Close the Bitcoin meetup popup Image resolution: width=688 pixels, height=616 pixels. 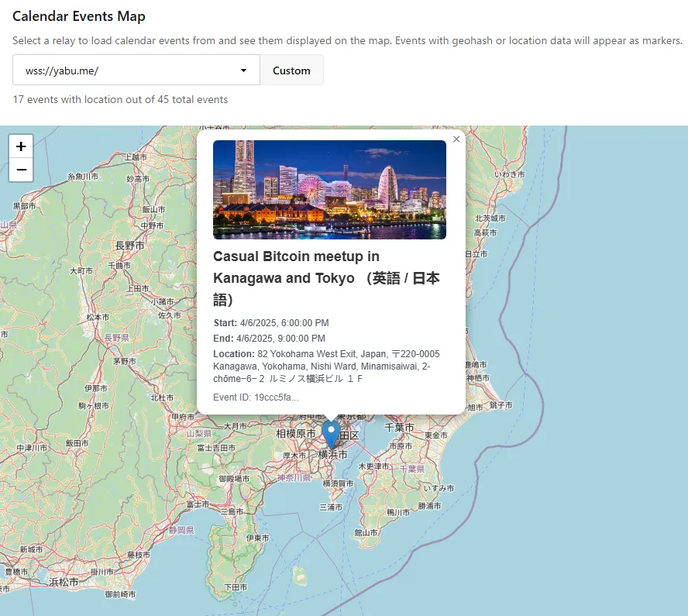pyautogui.click(x=456, y=139)
